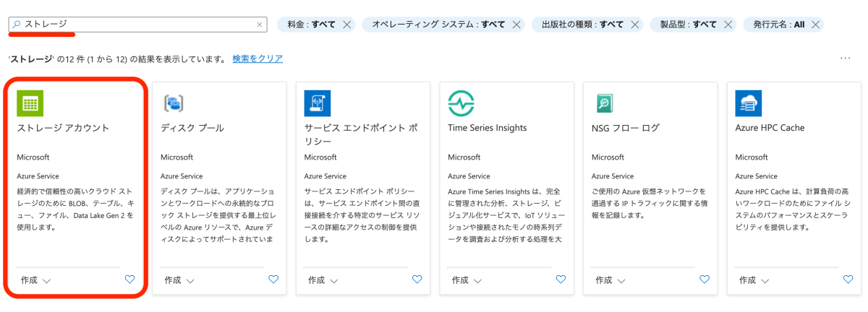
Task: Expand the Create (作成) dropdown on Time Series Insights card
Action: point(467,280)
